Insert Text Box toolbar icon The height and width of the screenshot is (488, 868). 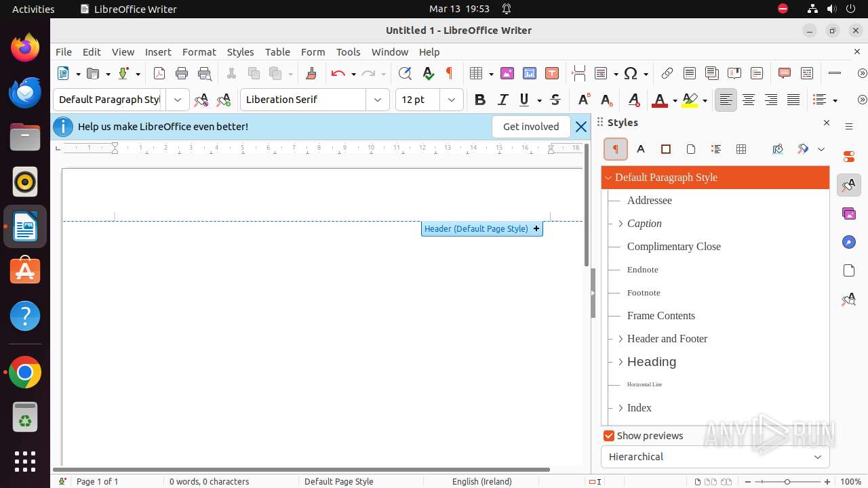click(x=552, y=73)
